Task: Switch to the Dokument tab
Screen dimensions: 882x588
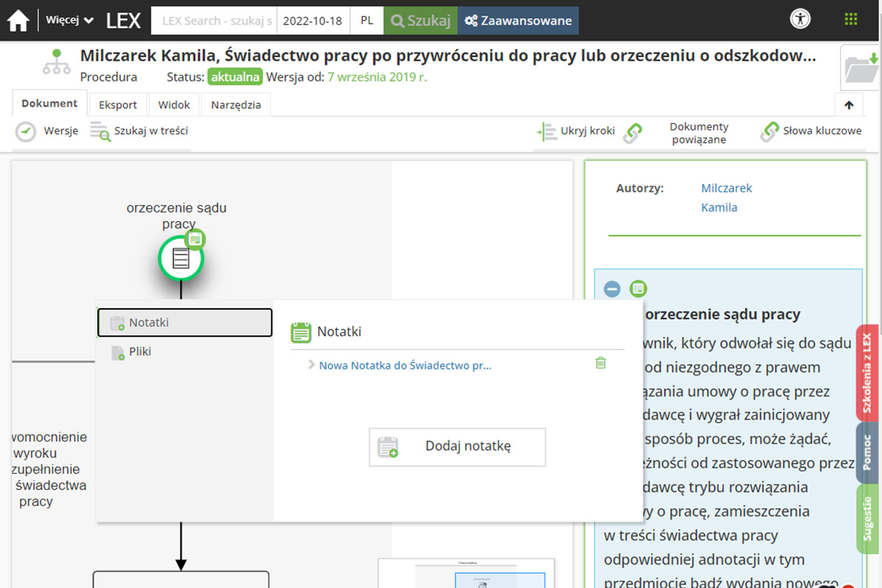Action: pos(49,103)
